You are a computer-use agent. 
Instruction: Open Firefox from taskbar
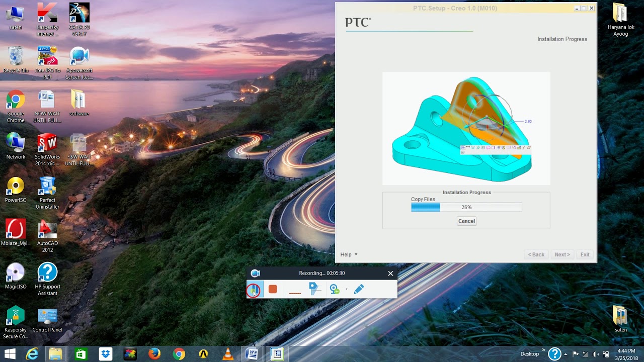154,354
